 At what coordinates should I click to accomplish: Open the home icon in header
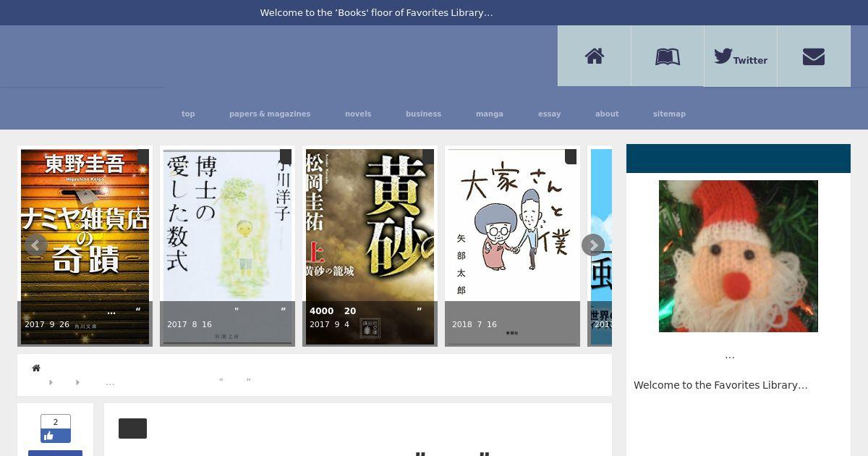(x=595, y=56)
